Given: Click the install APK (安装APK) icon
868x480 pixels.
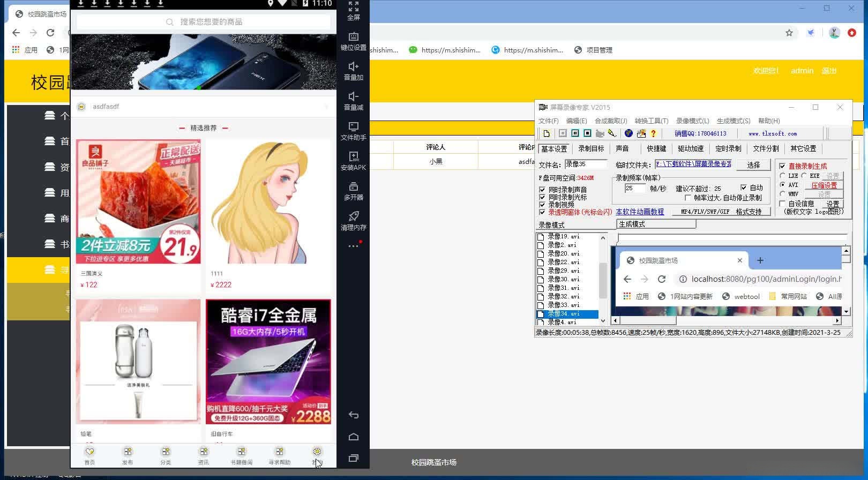Looking at the screenshot, I should click(x=354, y=156).
